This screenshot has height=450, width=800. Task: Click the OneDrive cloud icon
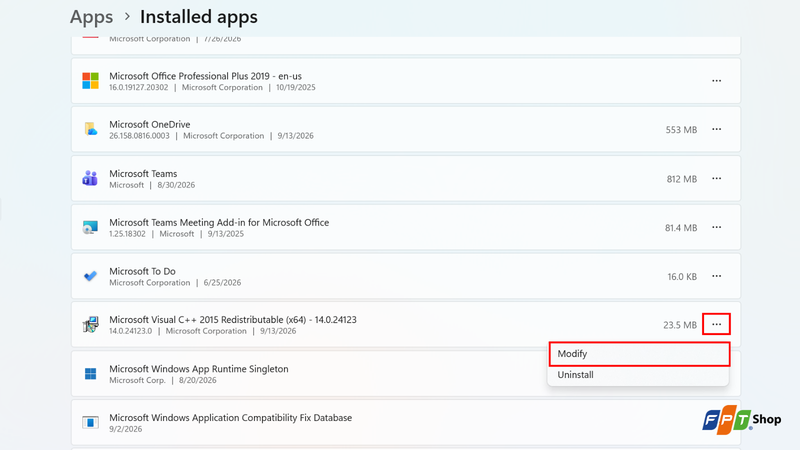point(90,129)
